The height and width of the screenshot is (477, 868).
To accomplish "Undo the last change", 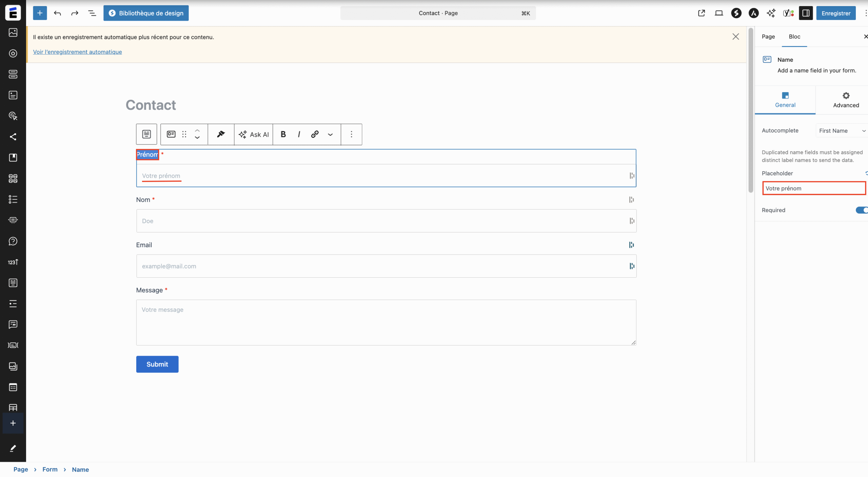I will pyautogui.click(x=57, y=13).
